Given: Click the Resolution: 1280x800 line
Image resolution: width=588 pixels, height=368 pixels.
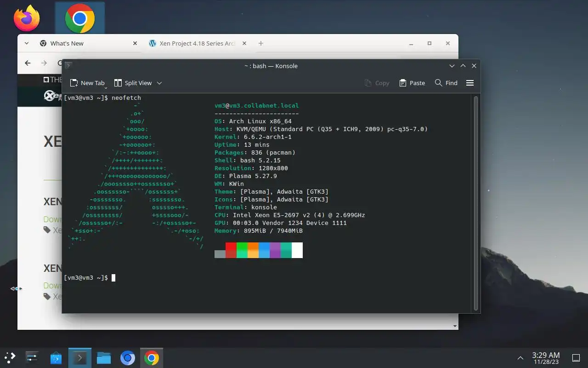Looking at the screenshot, I should (x=251, y=168).
